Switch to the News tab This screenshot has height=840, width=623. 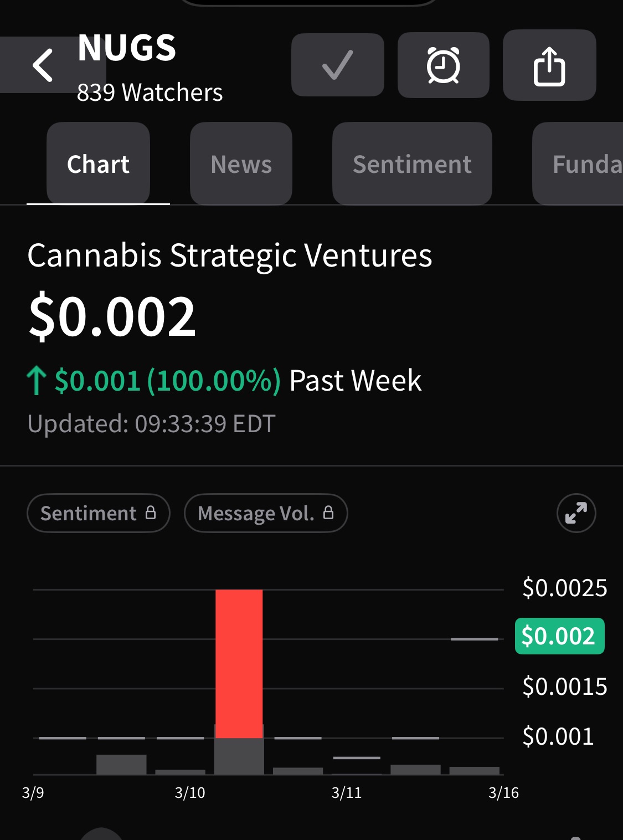(241, 164)
